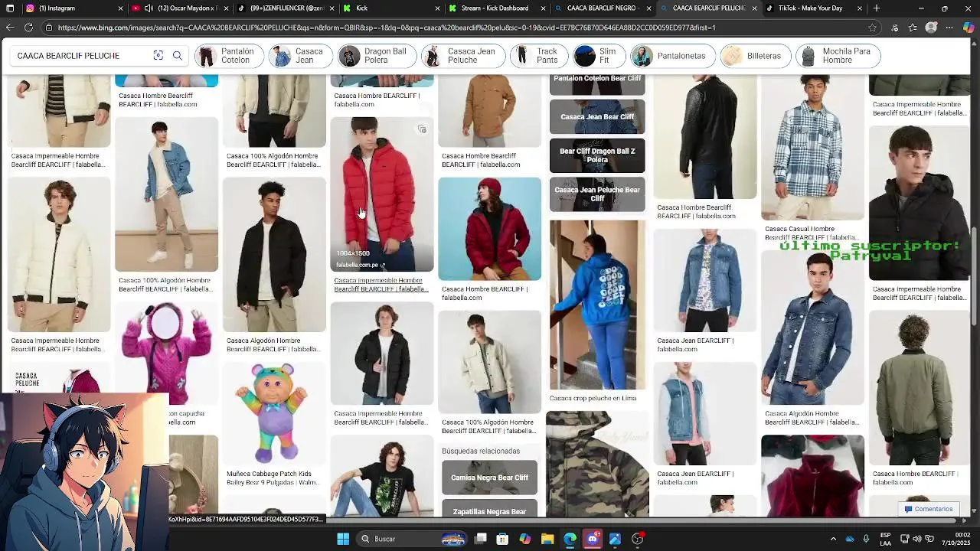
Task: Click the browser address bar
Action: [x=459, y=28]
